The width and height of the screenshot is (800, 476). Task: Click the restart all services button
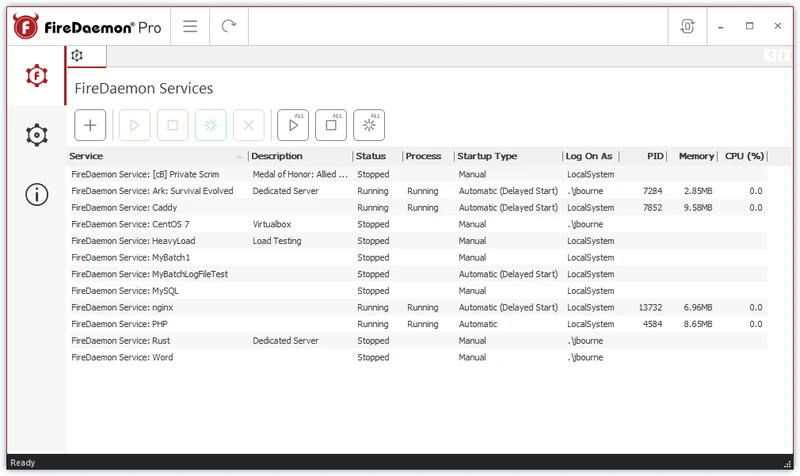369,125
